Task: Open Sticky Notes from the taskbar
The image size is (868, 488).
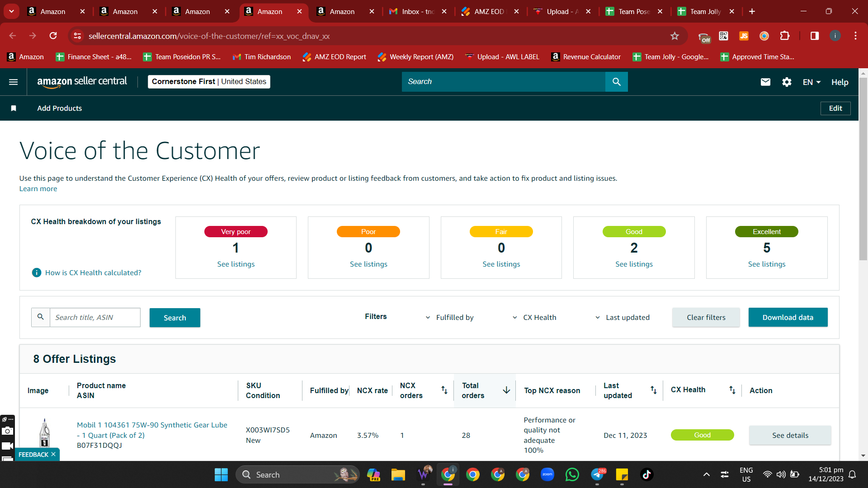Action: point(622,474)
